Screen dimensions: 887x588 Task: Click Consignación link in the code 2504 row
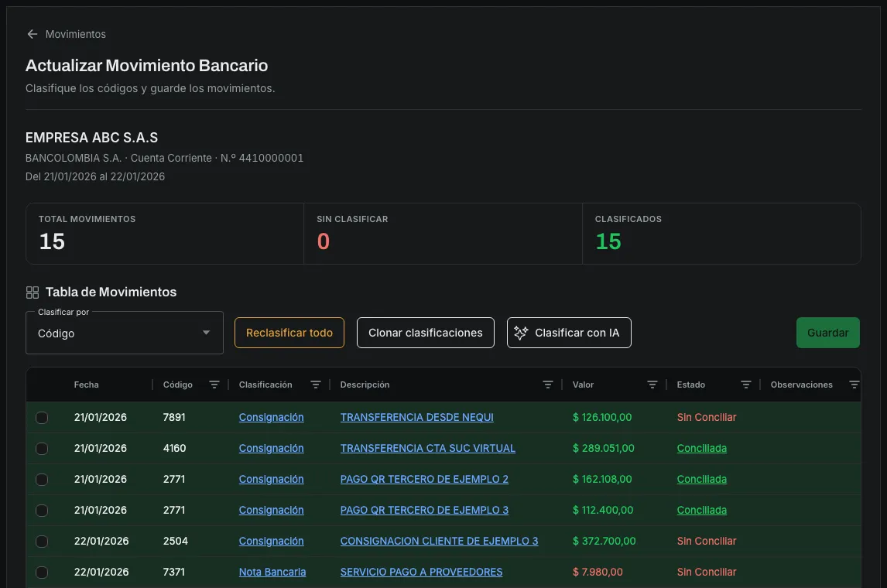tap(271, 541)
